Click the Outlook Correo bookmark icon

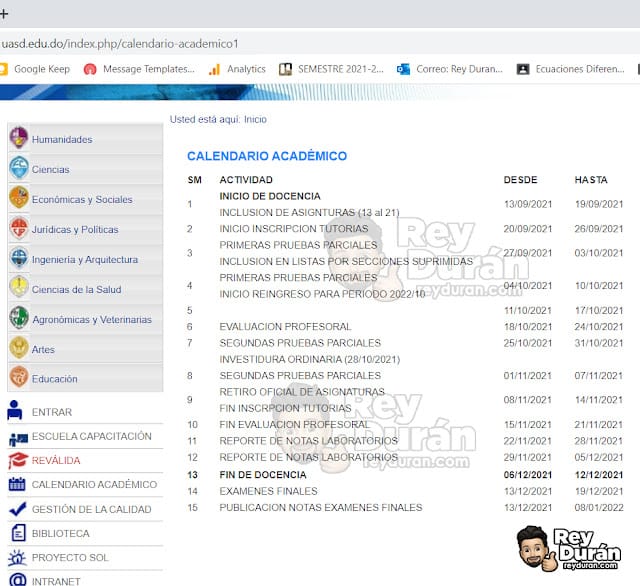[403, 69]
